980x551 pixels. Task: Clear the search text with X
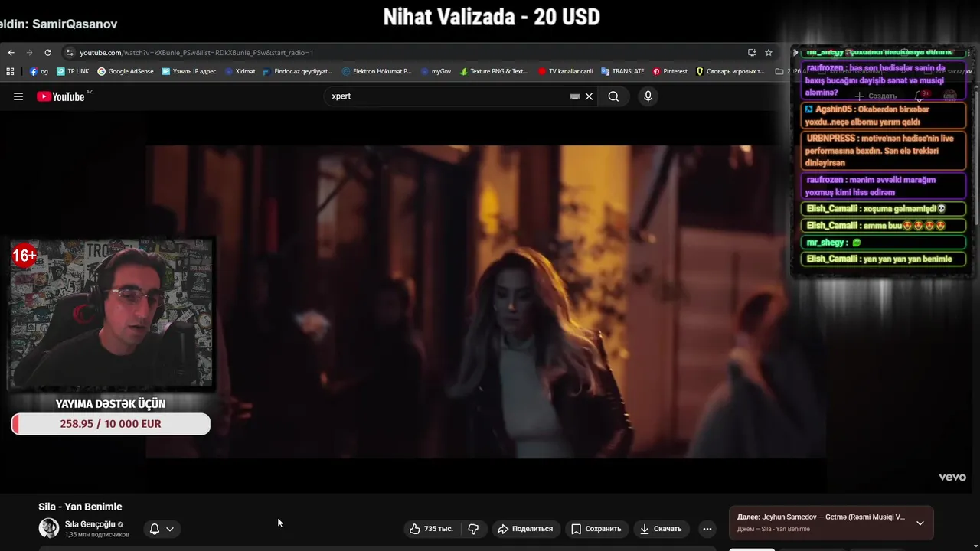point(589,96)
